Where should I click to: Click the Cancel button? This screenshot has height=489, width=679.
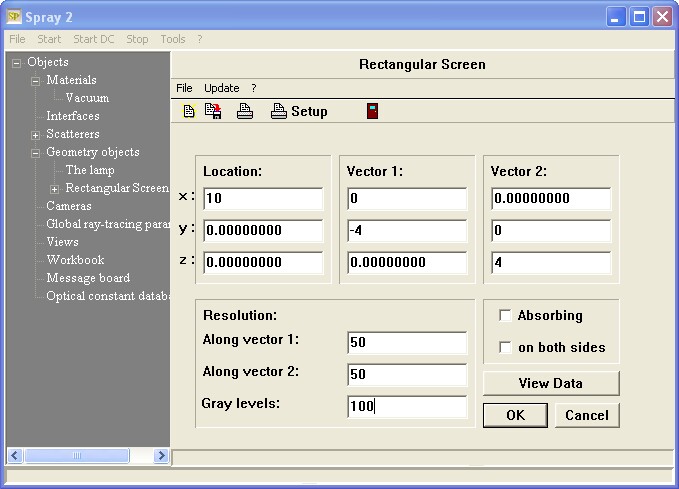586,415
